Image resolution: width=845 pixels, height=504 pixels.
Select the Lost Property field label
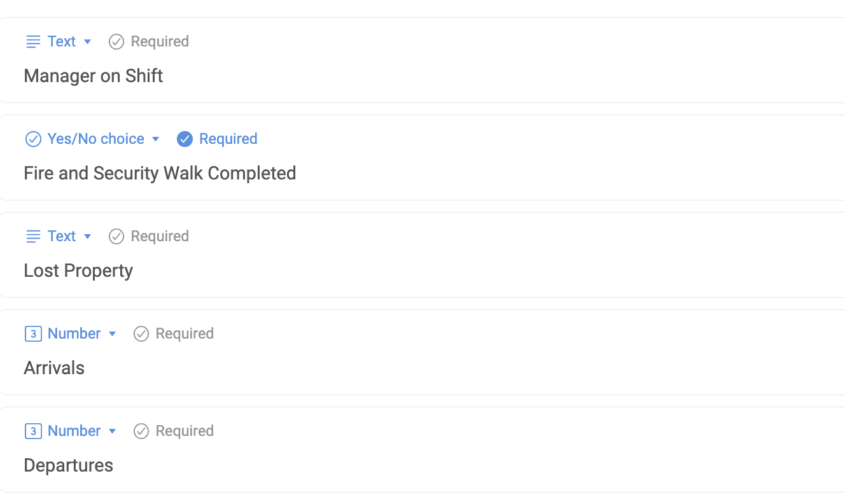(x=78, y=271)
